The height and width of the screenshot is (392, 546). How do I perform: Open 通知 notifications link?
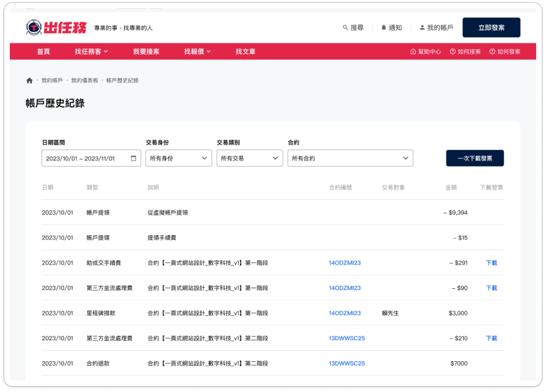coord(395,28)
